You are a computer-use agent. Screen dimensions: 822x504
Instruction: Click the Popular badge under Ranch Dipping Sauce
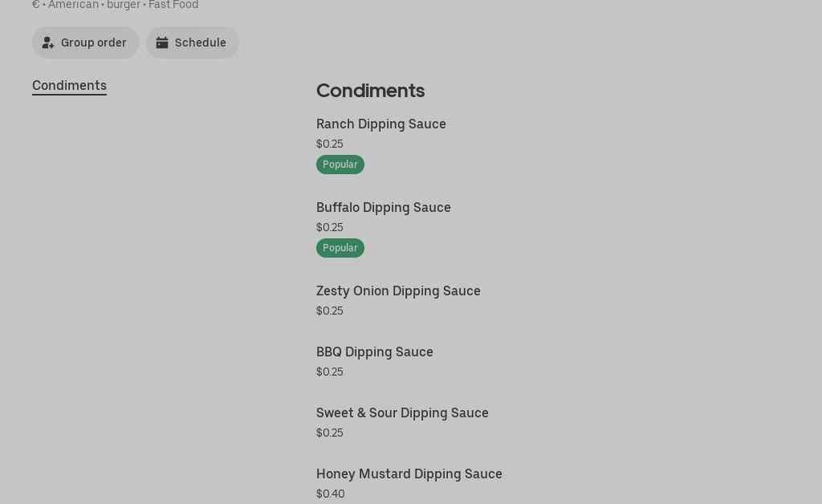click(x=340, y=165)
